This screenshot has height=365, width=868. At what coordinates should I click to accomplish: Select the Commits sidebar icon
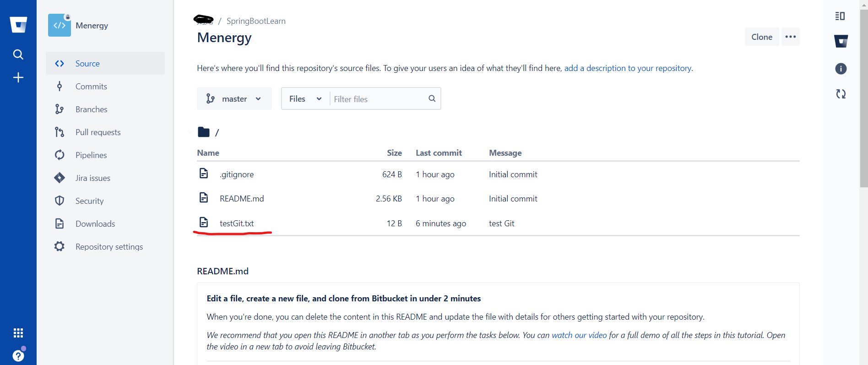point(60,86)
